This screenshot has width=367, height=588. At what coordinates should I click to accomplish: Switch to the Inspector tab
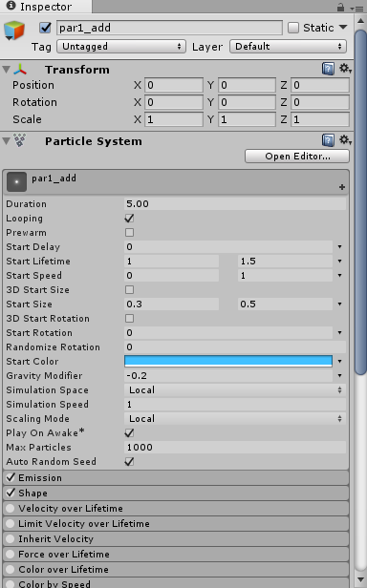pyautogui.click(x=39, y=7)
